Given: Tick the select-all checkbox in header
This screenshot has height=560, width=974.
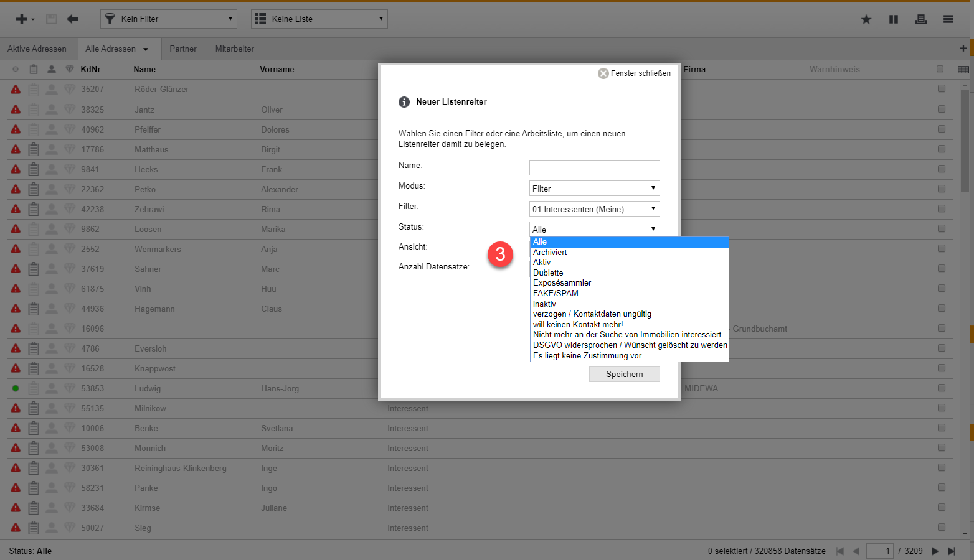Looking at the screenshot, I should [x=940, y=69].
